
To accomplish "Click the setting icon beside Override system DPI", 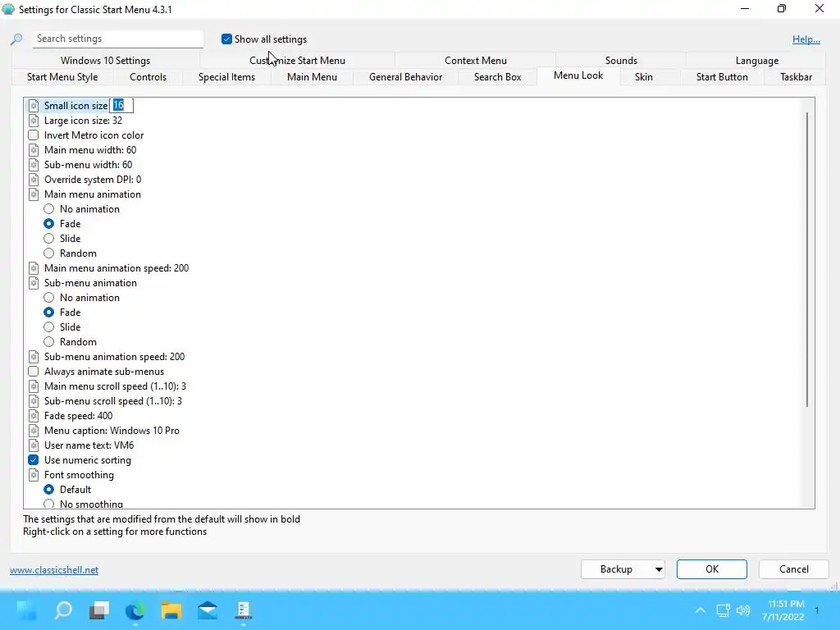I will pyautogui.click(x=33, y=180).
